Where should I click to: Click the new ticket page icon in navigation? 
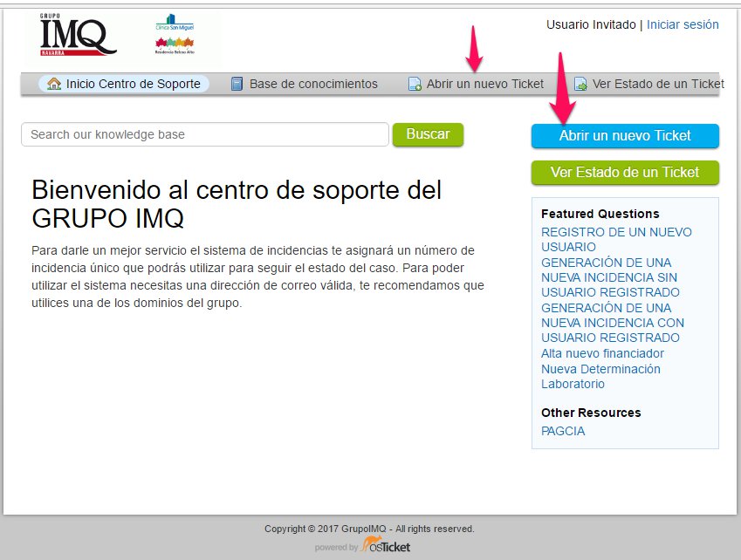pyautogui.click(x=415, y=85)
